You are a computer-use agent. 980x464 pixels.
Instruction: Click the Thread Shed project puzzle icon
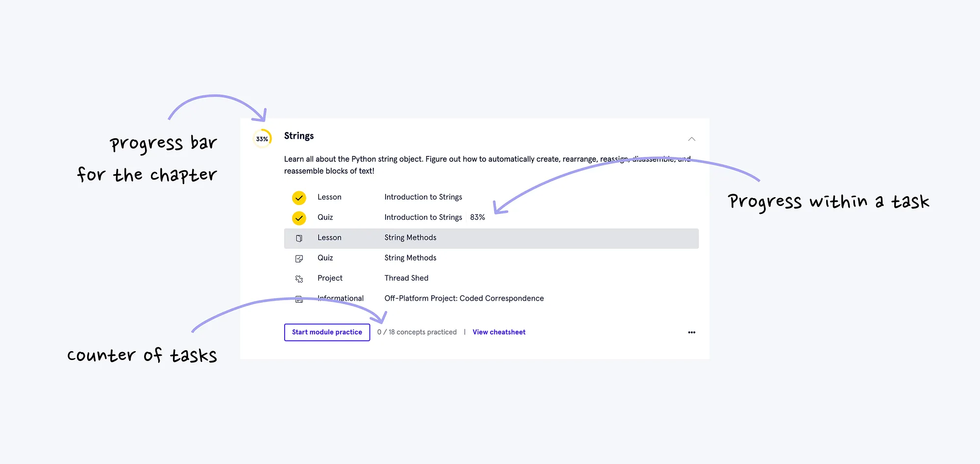(x=299, y=279)
